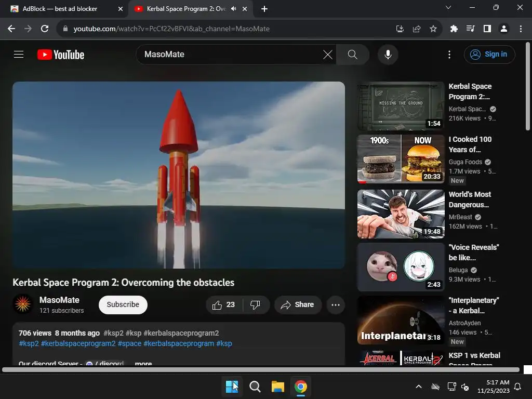Viewport: 532px width, 399px height.
Task: Select the Kerbal Space Program 2 tab
Action: [191, 9]
